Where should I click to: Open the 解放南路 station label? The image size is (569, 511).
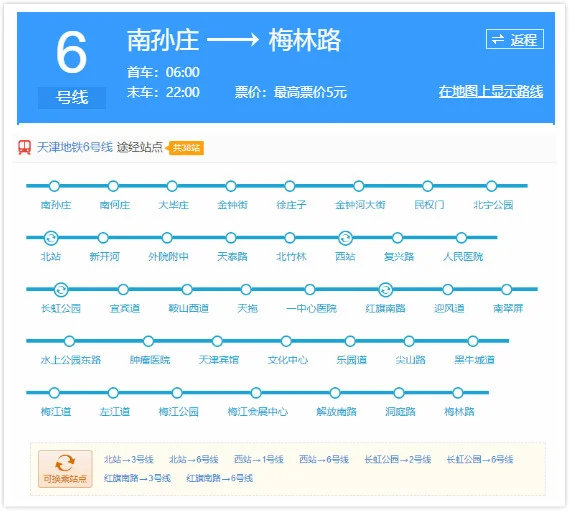(x=336, y=412)
